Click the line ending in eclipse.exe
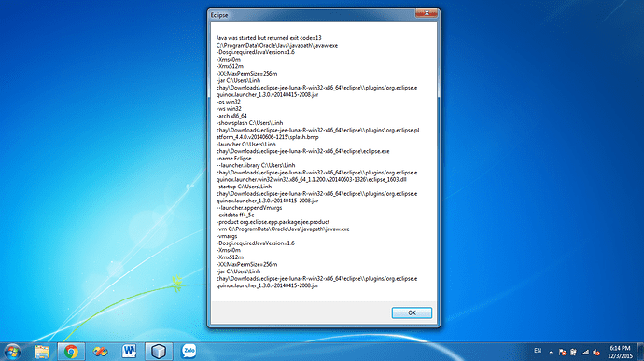This screenshot has width=644, height=361. tap(302, 151)
